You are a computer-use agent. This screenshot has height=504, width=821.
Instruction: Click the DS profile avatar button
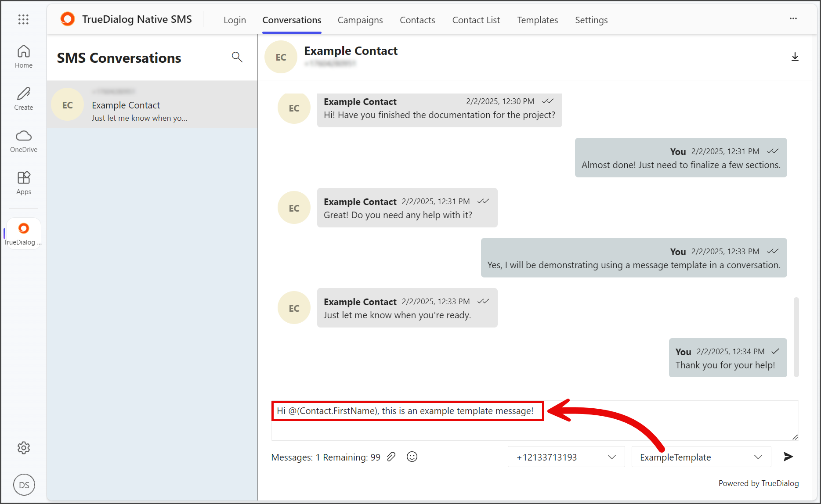(x=24, y=485)
